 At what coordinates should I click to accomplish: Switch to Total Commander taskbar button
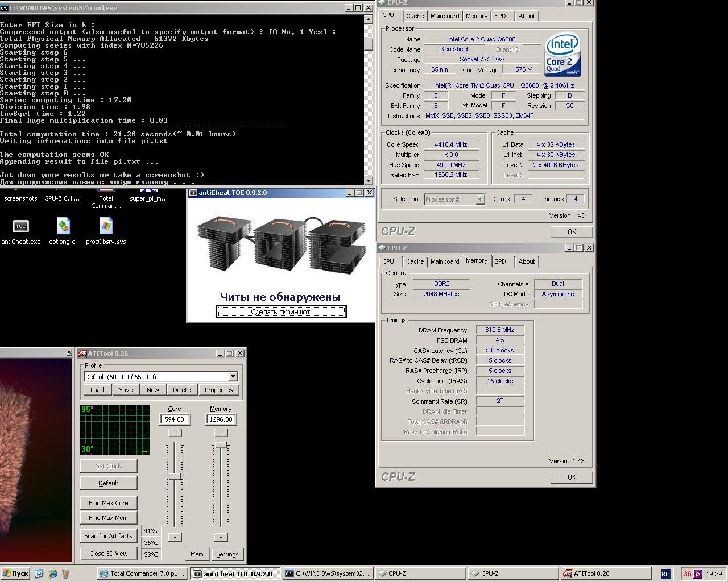[142, 573]
